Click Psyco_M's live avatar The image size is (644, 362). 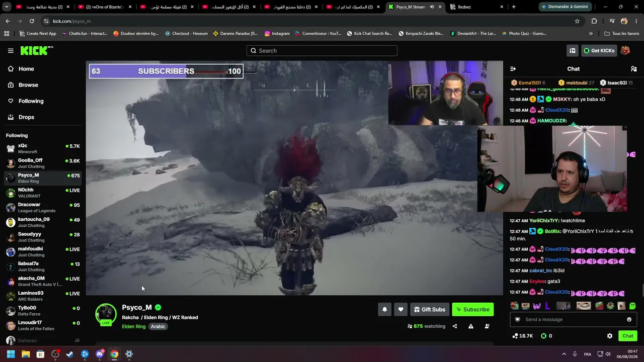click(x=106, y=314)
